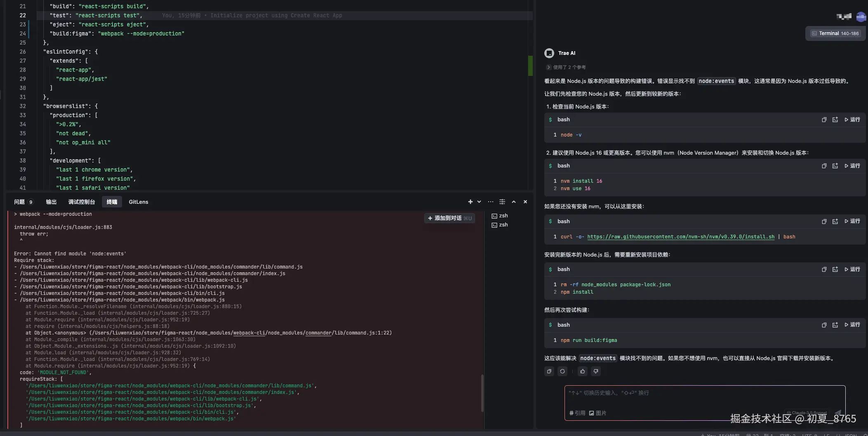Screen dimensions: 868x436
Task: Insert the curl command block into editor
Action: 835,222
